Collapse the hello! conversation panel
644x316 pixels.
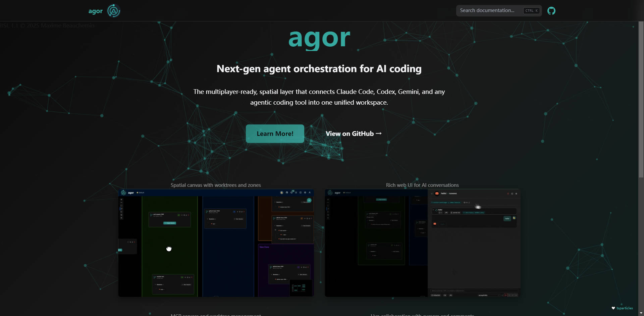pyautogui.click(x=432, y=194)
